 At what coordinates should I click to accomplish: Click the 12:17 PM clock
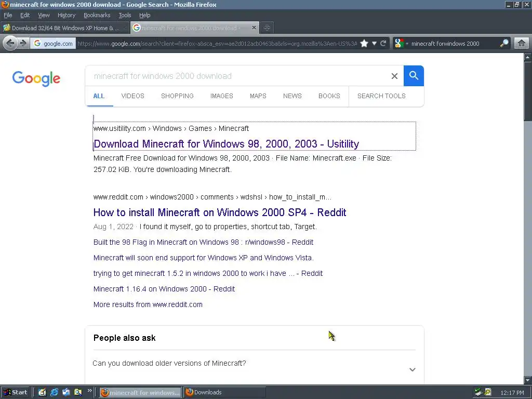512,393
